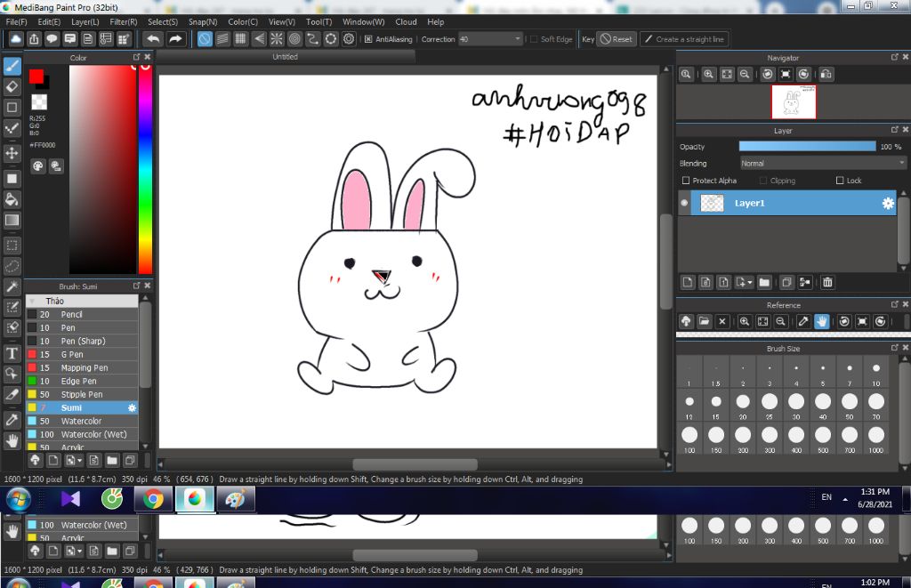Select the Bucket fill tool
911x588 pixels.
(12, 199)
